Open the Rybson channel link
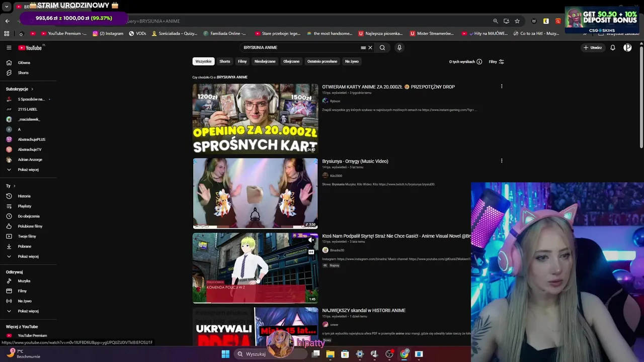The image size is (644, 362). [x=335, y=101]
